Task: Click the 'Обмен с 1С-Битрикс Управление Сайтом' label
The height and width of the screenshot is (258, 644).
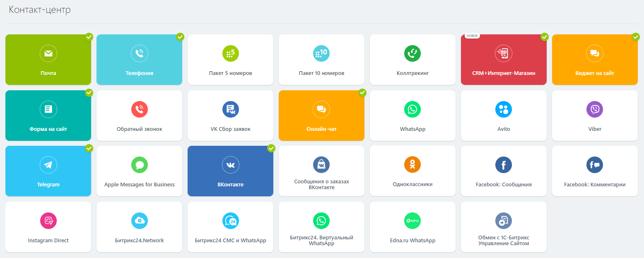Action: click(x=504, y=241)
